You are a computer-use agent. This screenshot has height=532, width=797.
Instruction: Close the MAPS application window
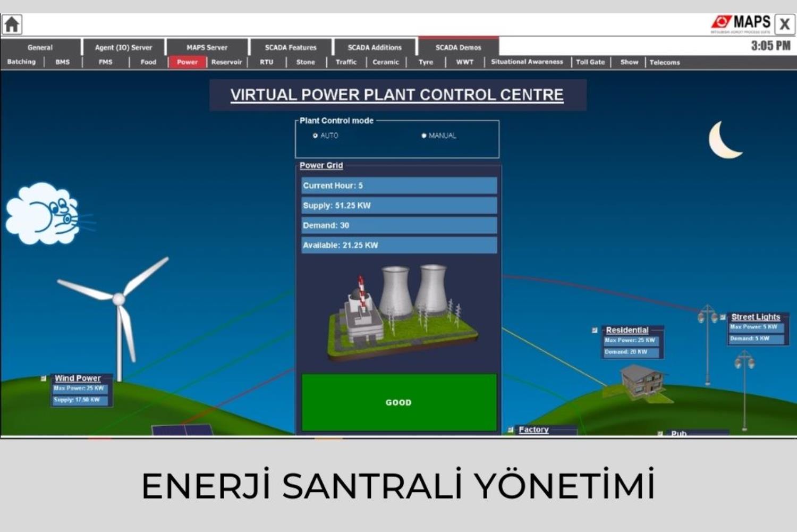pos(784,24)
